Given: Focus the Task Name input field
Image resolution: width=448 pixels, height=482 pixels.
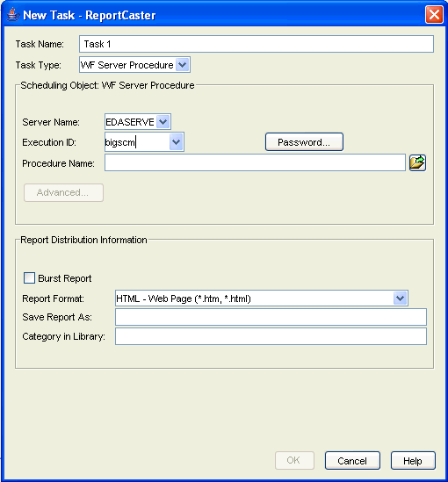Looking at the screenshot, I should click(257, 44).
